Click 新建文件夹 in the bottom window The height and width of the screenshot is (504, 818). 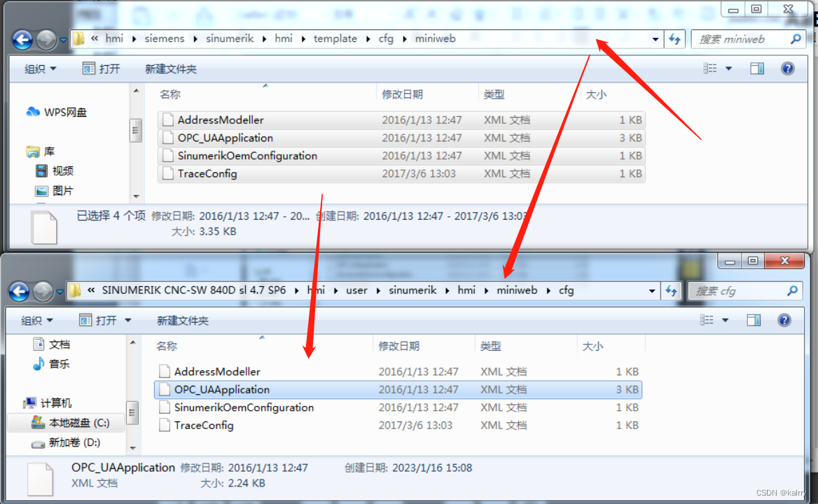[x=183, y=321]
